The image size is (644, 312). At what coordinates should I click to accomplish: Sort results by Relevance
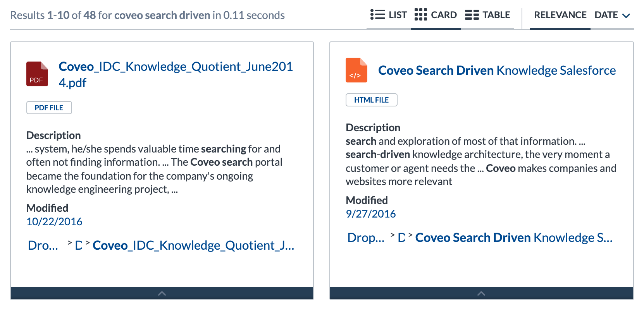pos(560,15)
